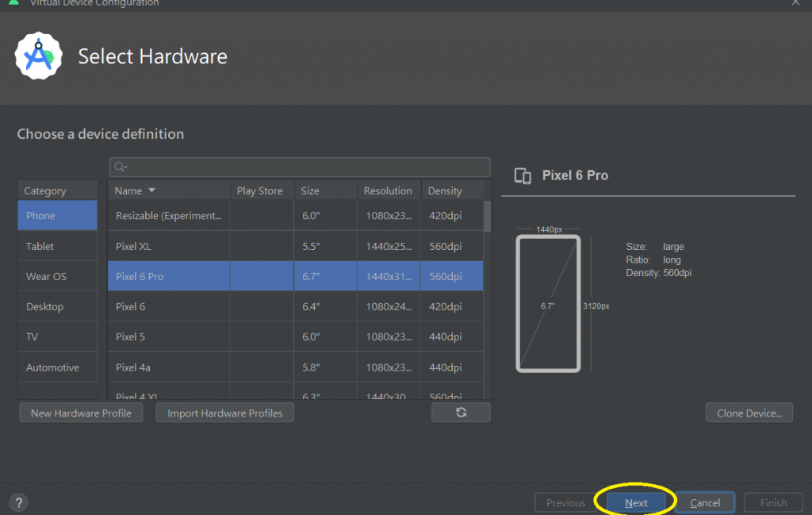Select the TV category
Screen dimensions: 812x515
point(57,336)
